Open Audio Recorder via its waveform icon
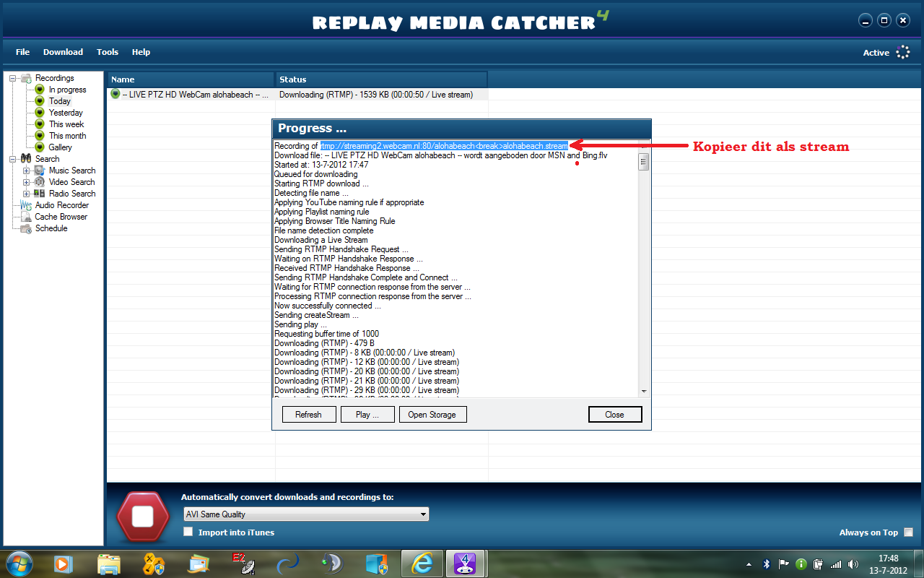924x578 pixels. click(x=26, y=205)
